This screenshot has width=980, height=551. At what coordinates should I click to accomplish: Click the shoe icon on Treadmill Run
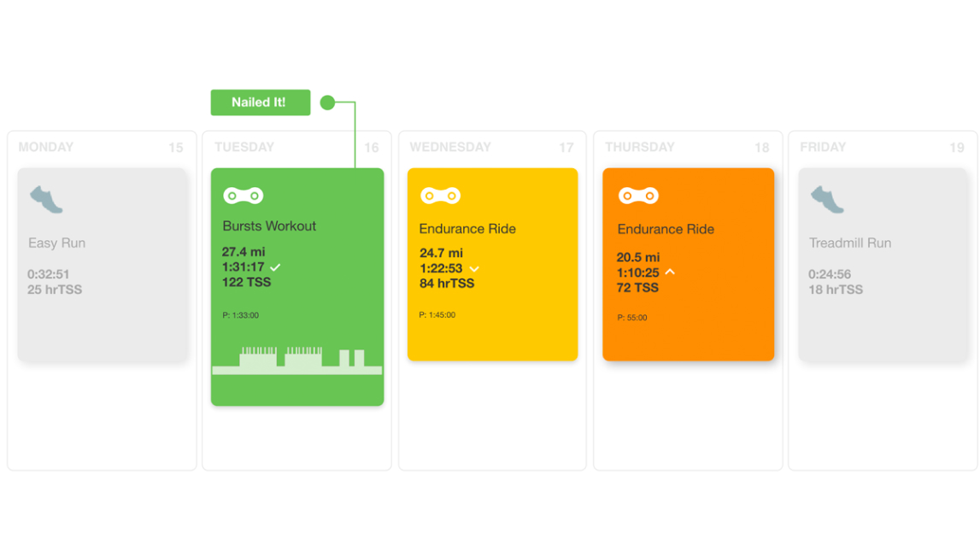pyautogui.click(x=828, y=200)
